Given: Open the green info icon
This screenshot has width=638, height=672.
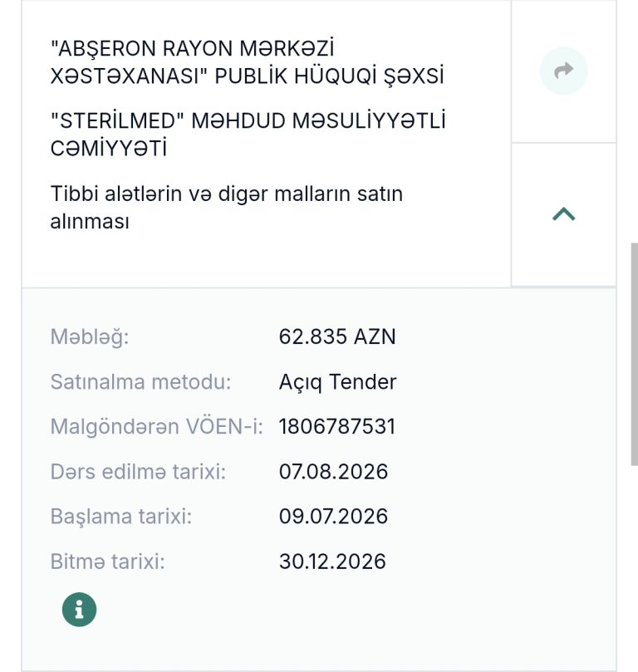Looking at the screenshot, I should [x=79, y=610].
